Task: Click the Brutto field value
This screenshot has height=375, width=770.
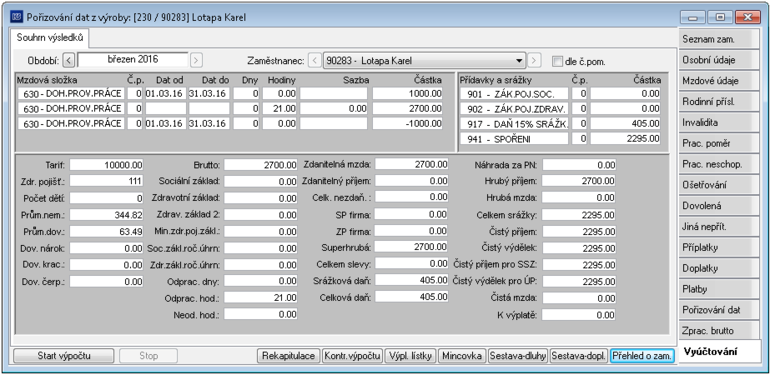Action: [261, 165]
